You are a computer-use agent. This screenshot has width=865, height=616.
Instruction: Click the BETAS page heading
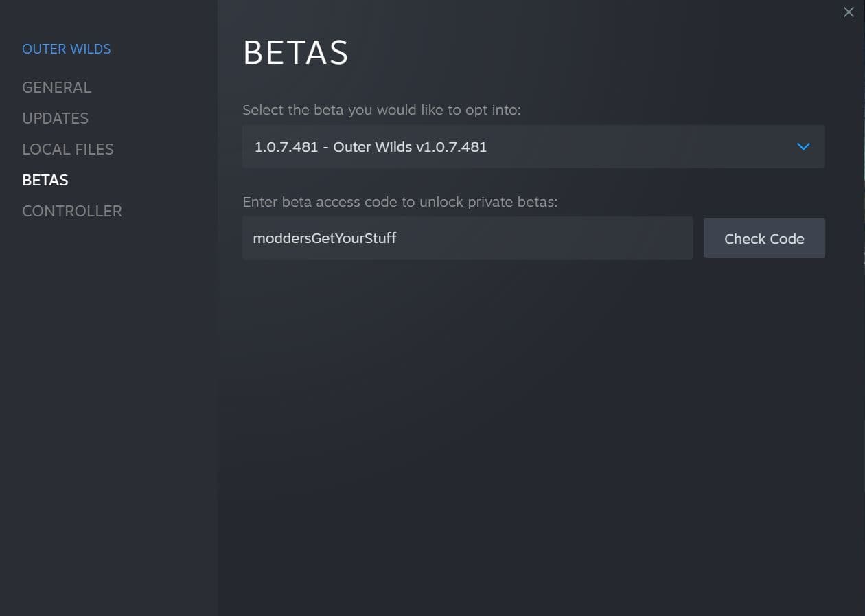pyautogui.click(x=296, y=53)
